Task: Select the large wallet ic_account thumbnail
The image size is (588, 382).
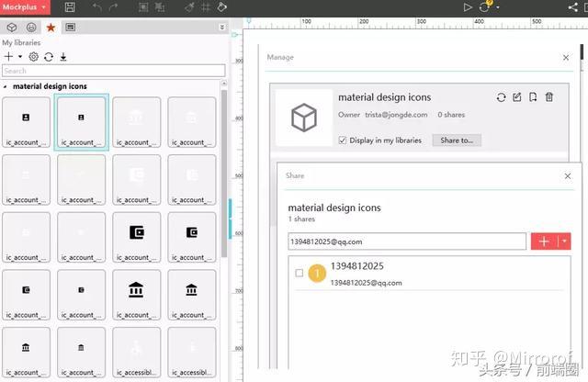Action: (137, 237)
